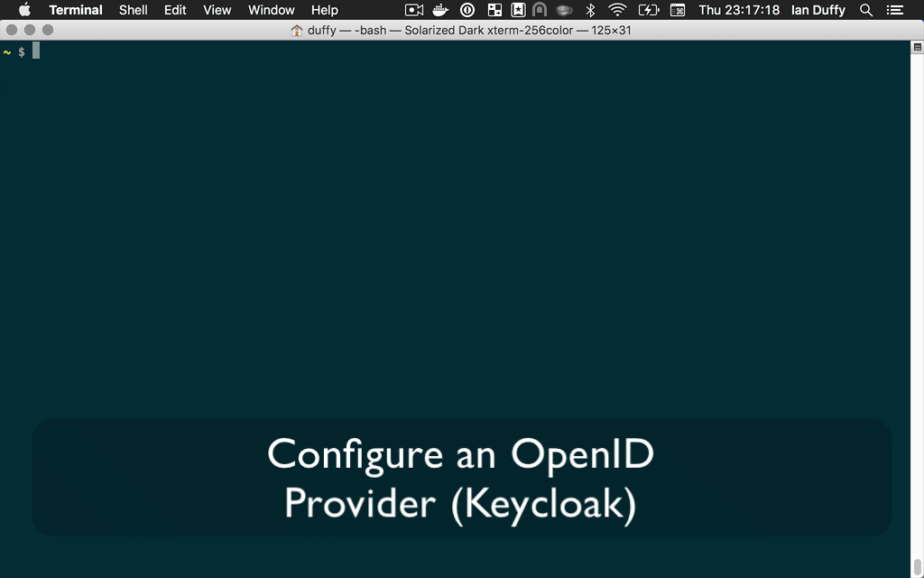This screenshot has width=924, height=578.
Task: Open the Apple menu
Action: pos(24,10)
